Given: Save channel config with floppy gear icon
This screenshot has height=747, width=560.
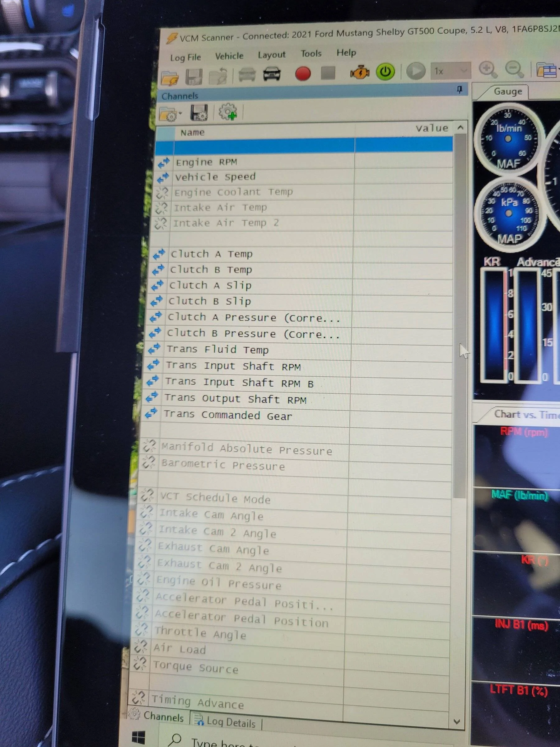Looking at the screenshot, I should [x=199, y=112].
